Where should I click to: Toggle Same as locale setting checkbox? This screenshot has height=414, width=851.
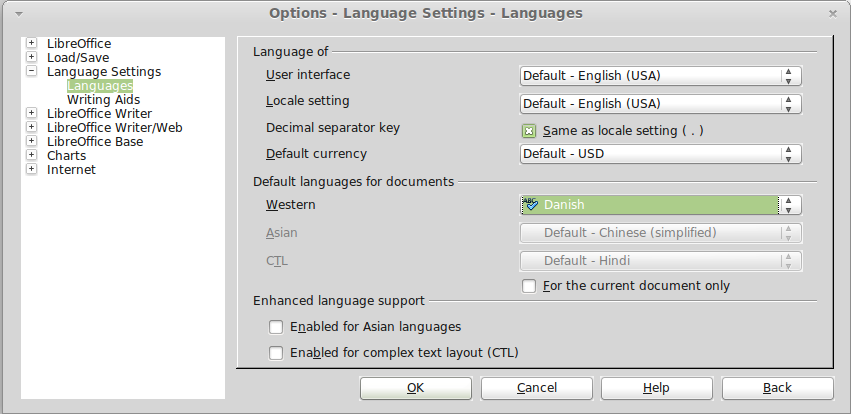pos(529,131)
